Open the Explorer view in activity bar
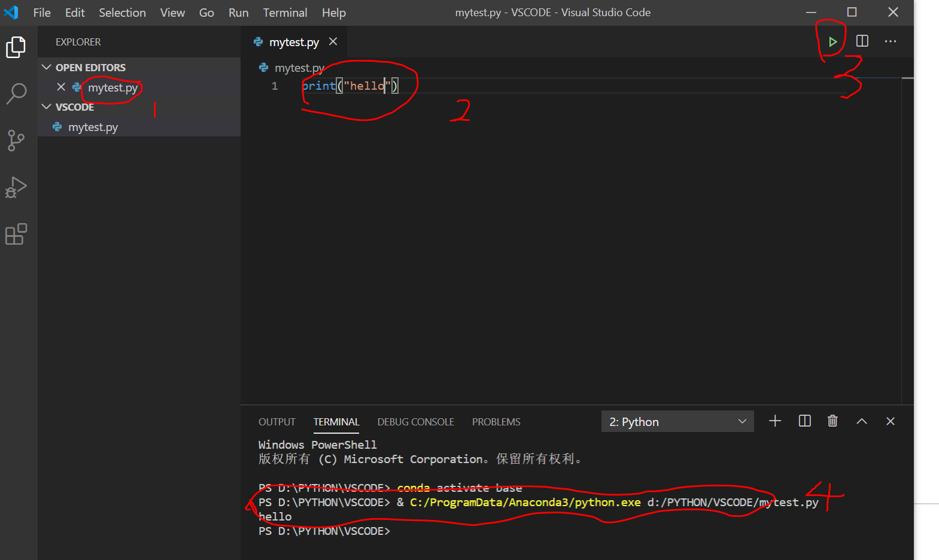This screenshot has width=939, height=560. 16,47
